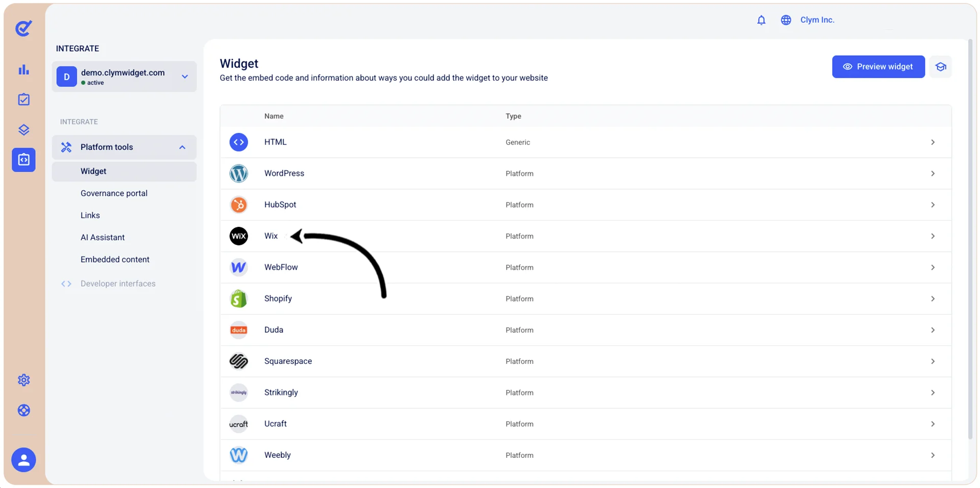Image resolution: width=980 pixels, height=488 pixels.
Task: Select the Wix name text
Action: pos(271,236)
